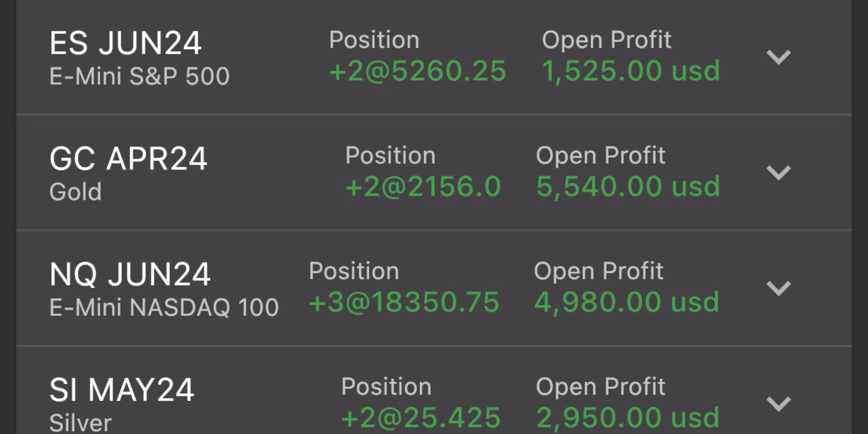Click the 4,980.00 usd open profit
This screenshot has height=434, width=868.
point(627,302)
